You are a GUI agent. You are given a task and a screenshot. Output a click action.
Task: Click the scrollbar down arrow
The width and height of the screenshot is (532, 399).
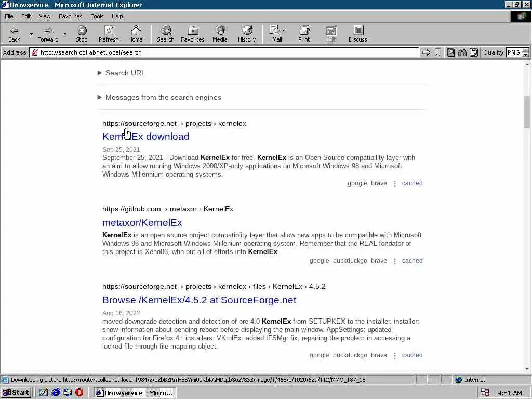(527, 369)
